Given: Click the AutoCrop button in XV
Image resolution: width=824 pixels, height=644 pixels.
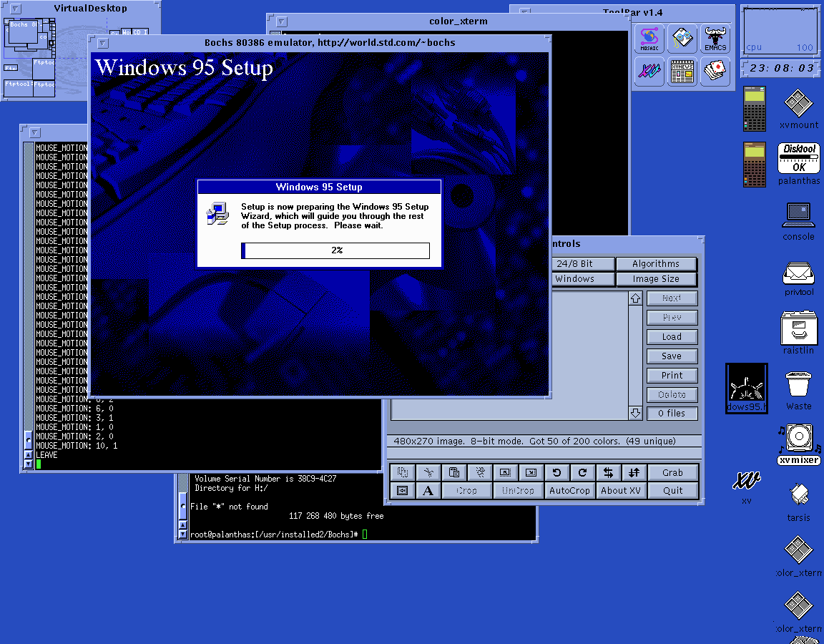Looking at the screenshot, I should point(569,490).
